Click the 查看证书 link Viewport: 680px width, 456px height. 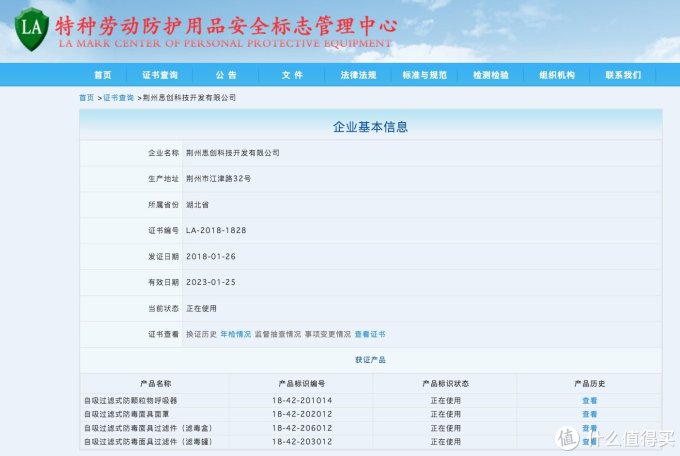pos(370,334)
